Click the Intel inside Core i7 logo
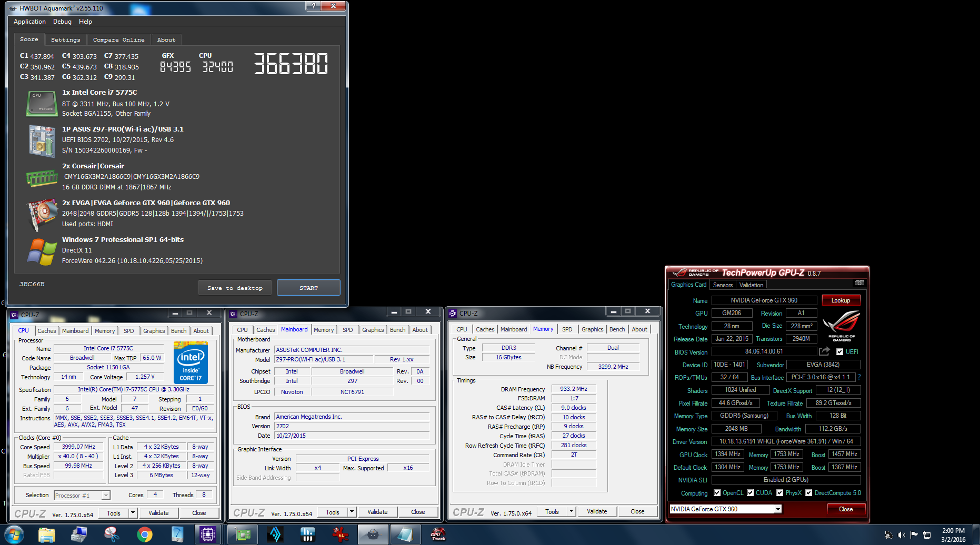 (x=191, y=362)
